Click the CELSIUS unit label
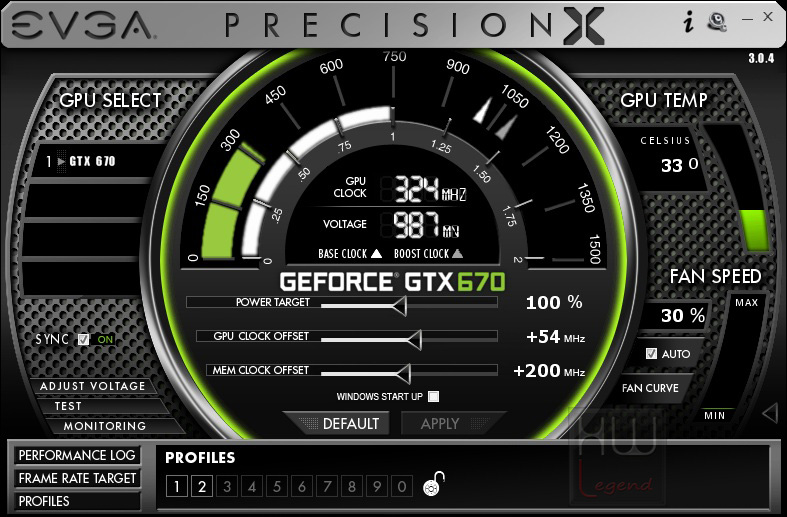This screenshot has height=517, width=787. click(x=665, y=141)
